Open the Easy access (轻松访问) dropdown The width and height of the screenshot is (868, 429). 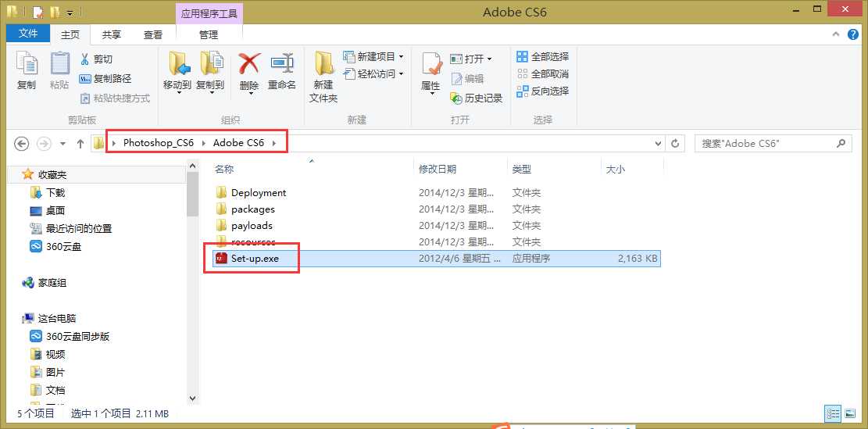(x=373, y=73)
